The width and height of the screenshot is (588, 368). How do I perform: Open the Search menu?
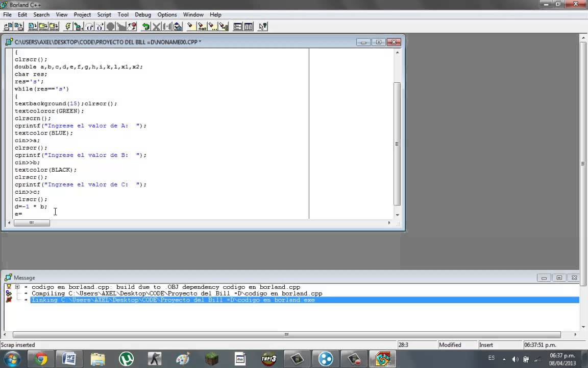41,15
